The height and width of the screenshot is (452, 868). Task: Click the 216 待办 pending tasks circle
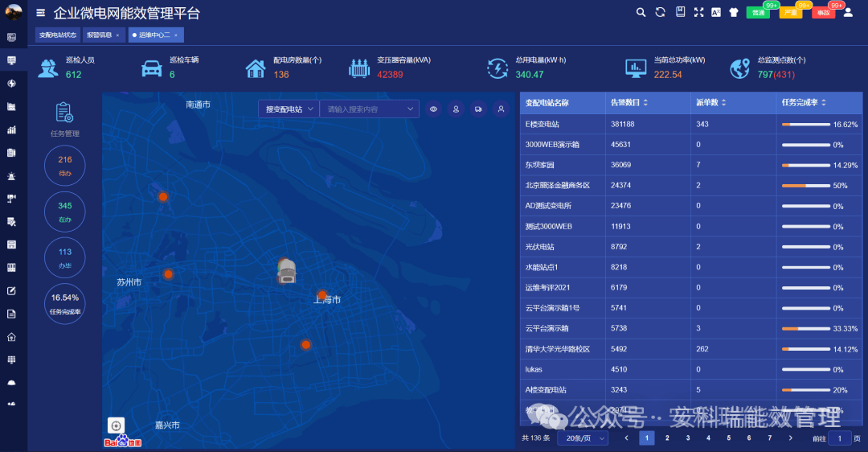[x=65, y=166]
